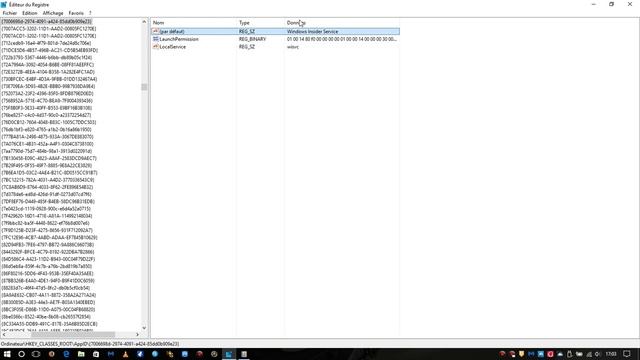Click the tree pane scroll-down arrow
640x360 pixels.
144,328
